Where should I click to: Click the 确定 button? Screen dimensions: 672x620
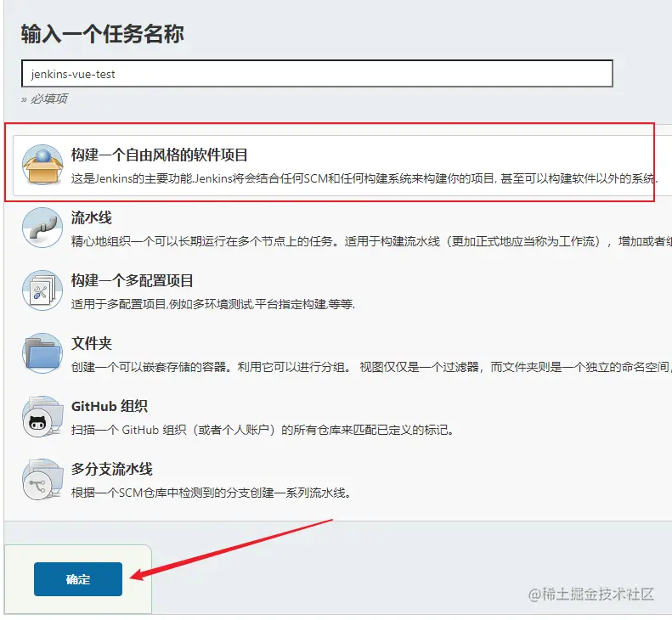[x=78, y=579]
